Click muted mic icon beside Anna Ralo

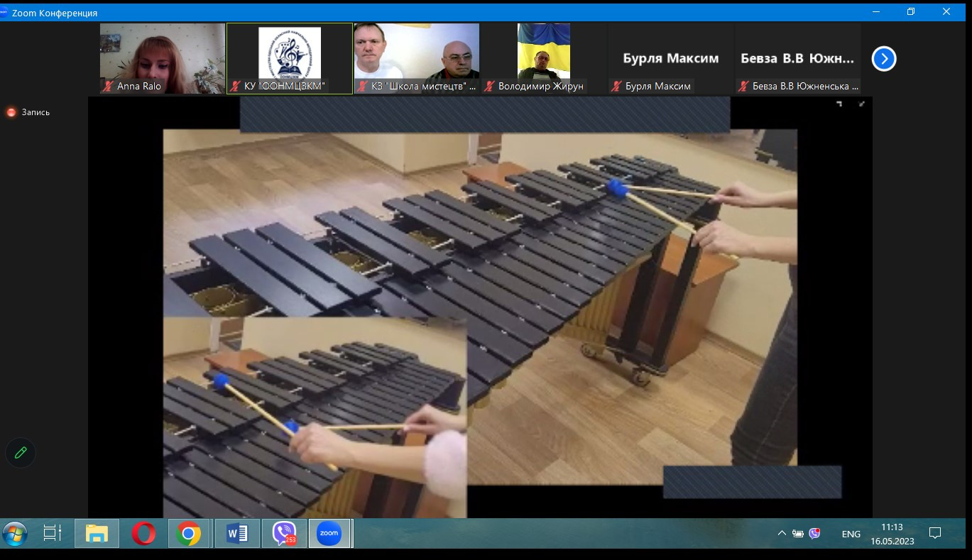pyautogui.click(x=109, y=87)
